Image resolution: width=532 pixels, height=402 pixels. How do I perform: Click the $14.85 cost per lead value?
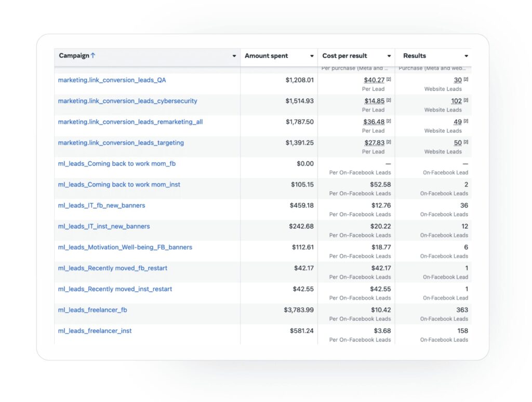374,101
